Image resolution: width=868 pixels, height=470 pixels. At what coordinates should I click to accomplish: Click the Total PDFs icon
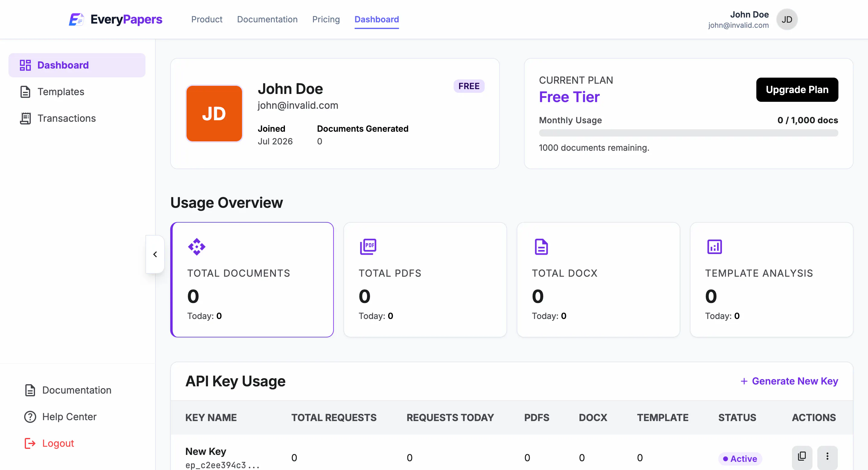368,247
